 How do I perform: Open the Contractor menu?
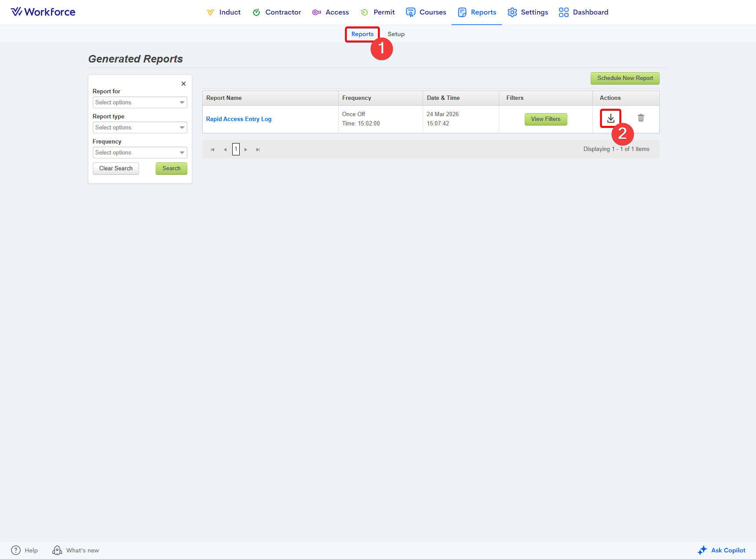277,12
